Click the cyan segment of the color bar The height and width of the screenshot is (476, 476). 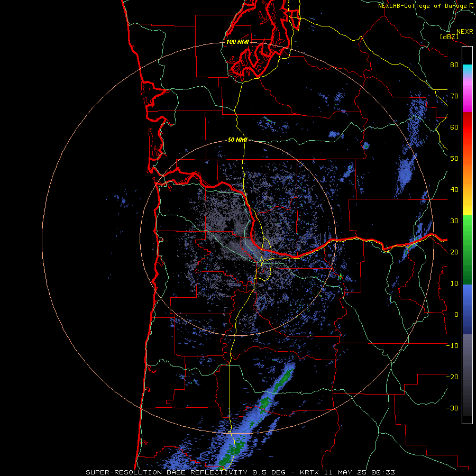click(x=467, y=70)
